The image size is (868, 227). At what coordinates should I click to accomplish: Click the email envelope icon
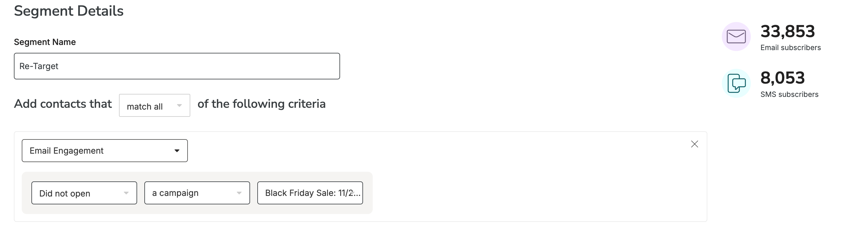tap(736, 36)
